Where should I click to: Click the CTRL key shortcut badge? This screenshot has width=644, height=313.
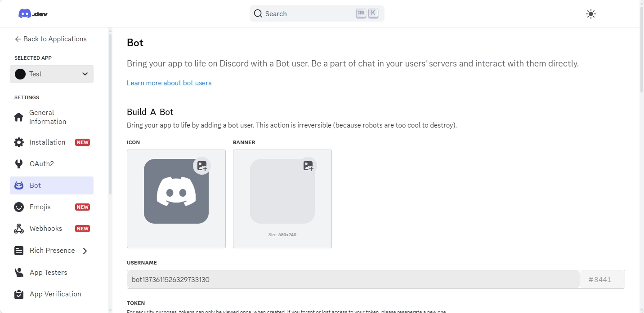361,13
